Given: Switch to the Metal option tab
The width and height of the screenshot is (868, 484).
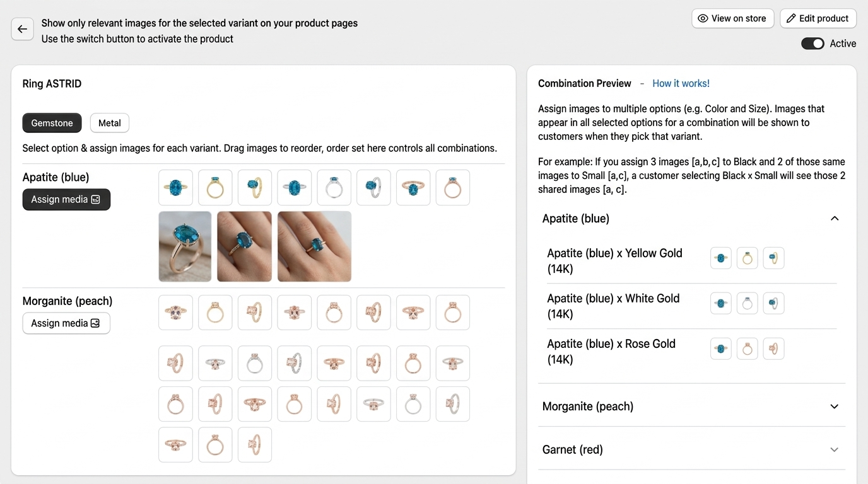Looking at the screenshot, I should [109, 123].
